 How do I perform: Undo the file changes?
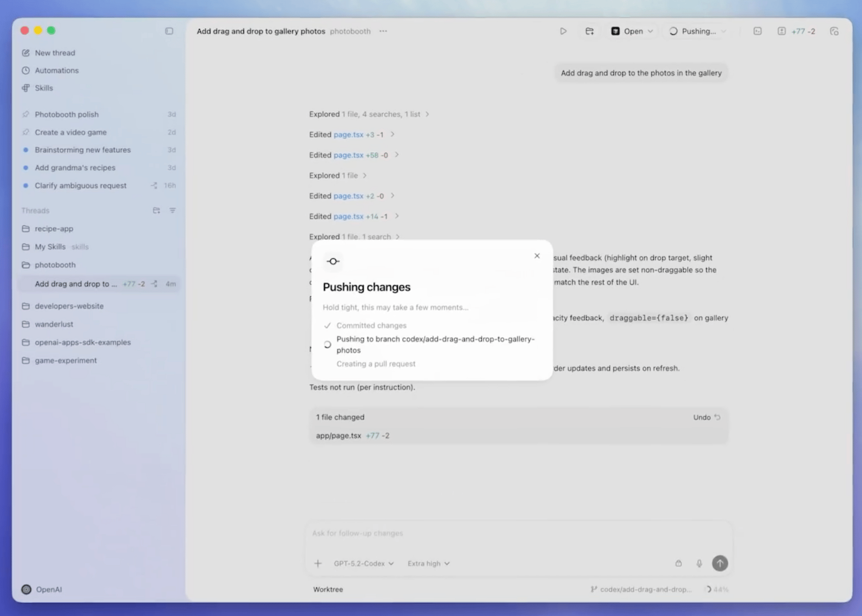[x=706, y=417]
